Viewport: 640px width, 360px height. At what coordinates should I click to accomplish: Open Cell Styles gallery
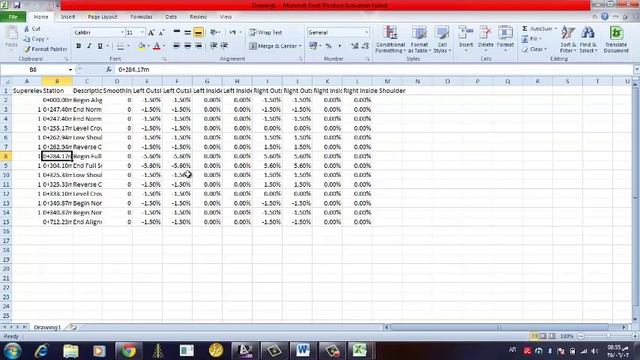(442, 39)
